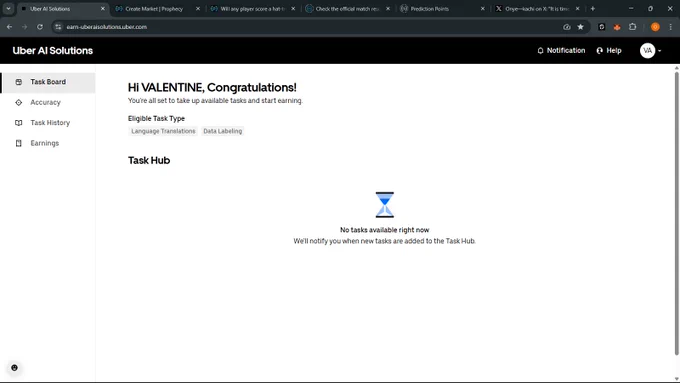Close the X Onye-kachi tab
This screenshot has width=680, height=383.
click(x=578, y=9)
